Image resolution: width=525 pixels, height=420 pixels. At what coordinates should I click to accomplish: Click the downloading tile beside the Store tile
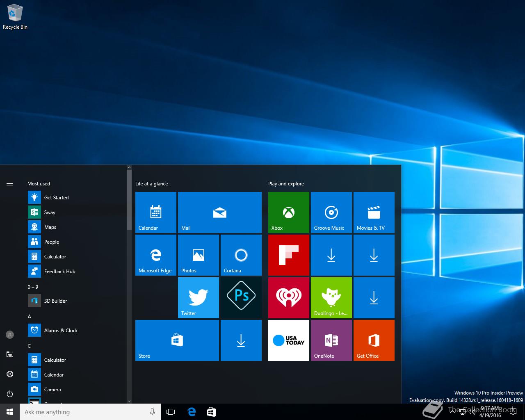point(241,340)
